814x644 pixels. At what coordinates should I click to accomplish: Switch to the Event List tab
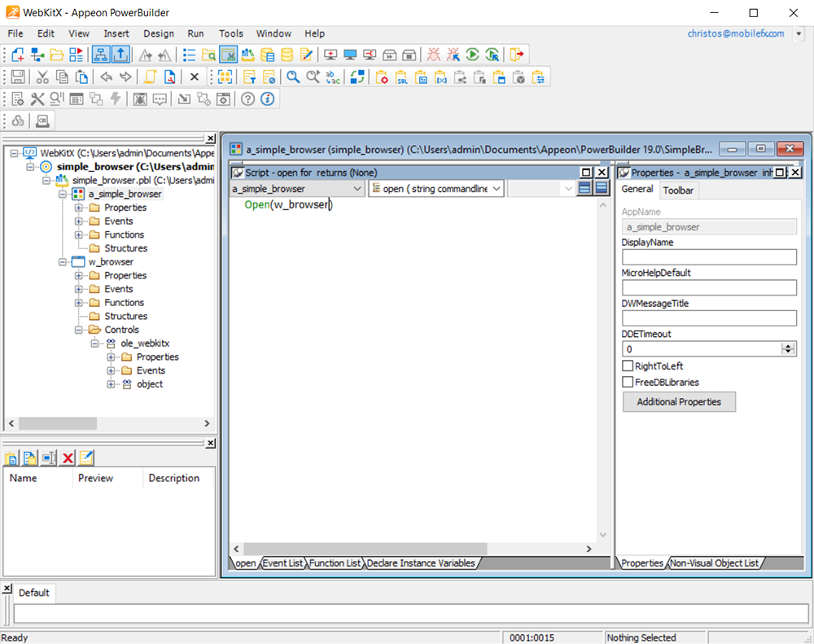[282, 563]
